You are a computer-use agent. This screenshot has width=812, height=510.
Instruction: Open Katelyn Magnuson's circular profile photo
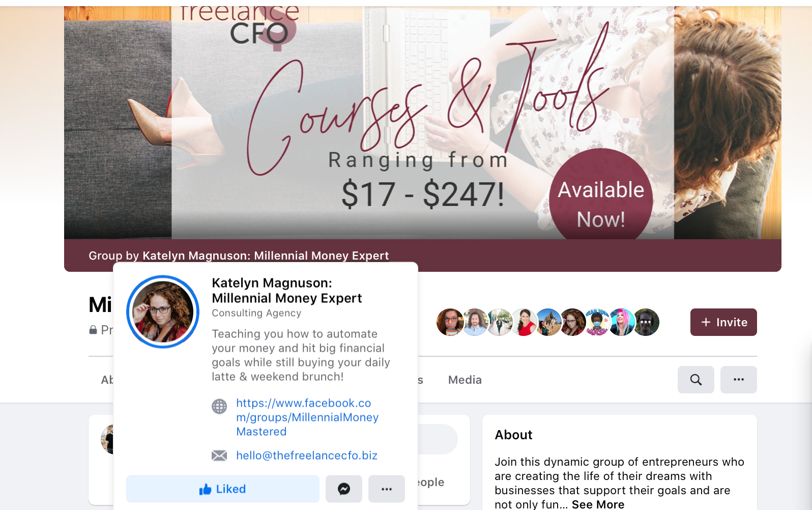pyautogui.click(x=163, y=311)
